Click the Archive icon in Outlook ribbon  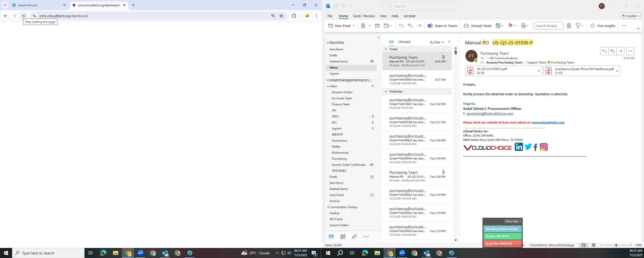[377, 26]
